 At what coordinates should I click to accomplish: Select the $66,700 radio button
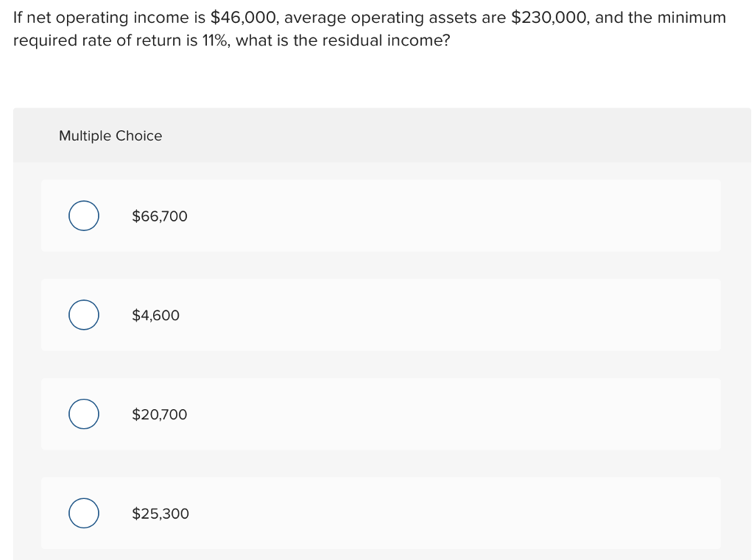click(x=83, y=216)
